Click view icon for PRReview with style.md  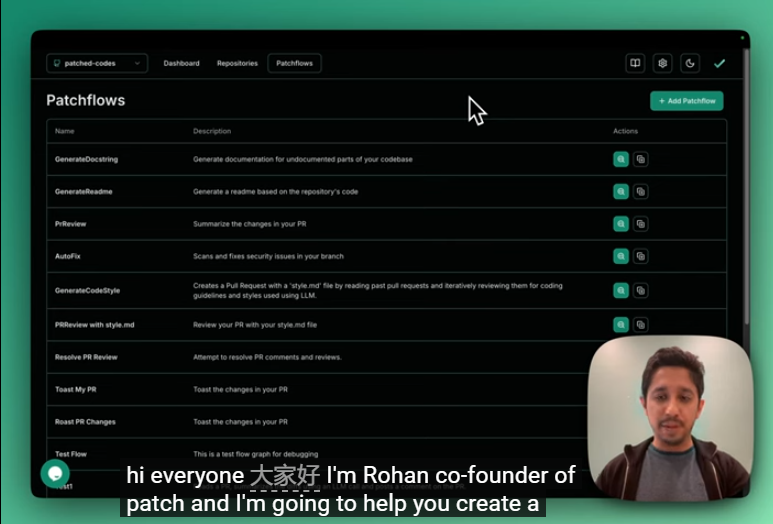pyautogui.click(x=621, y=325)
